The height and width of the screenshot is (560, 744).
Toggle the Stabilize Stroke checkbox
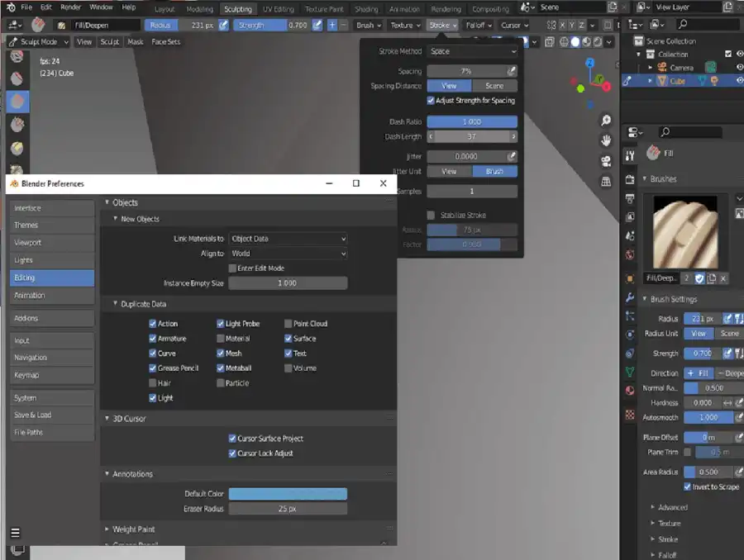pos(431,216)
